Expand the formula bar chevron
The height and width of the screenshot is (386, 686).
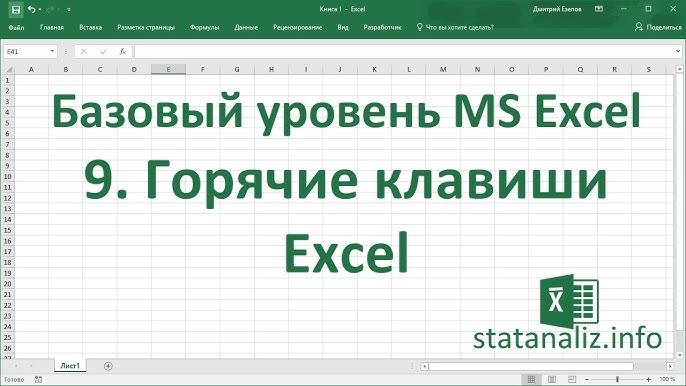point(678,52)
